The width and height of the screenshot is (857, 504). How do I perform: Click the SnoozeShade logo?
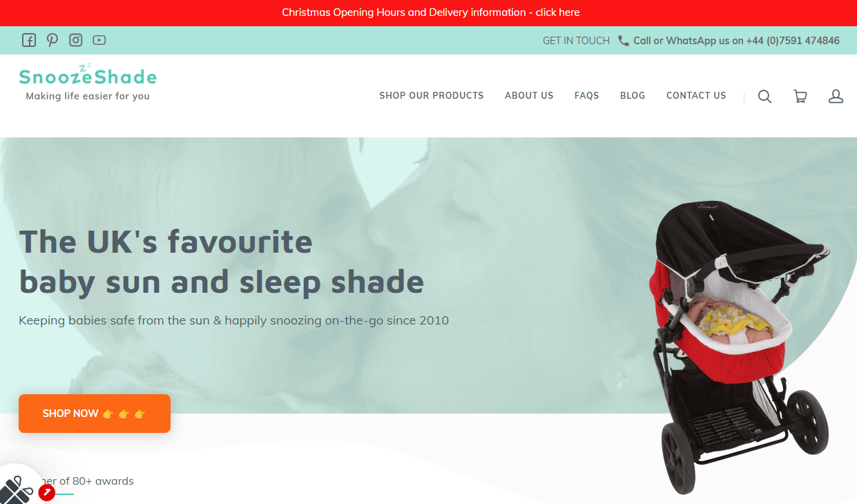[x=88, y=82]
